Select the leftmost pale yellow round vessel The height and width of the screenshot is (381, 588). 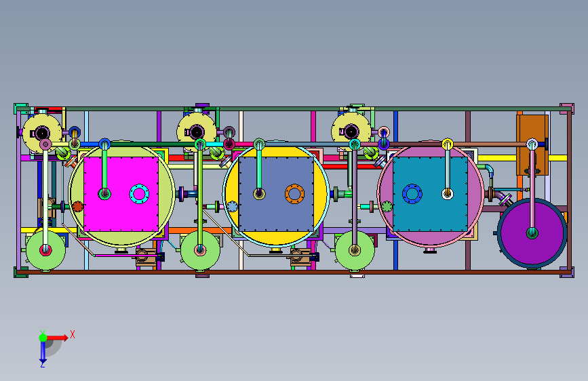(42, 133)
